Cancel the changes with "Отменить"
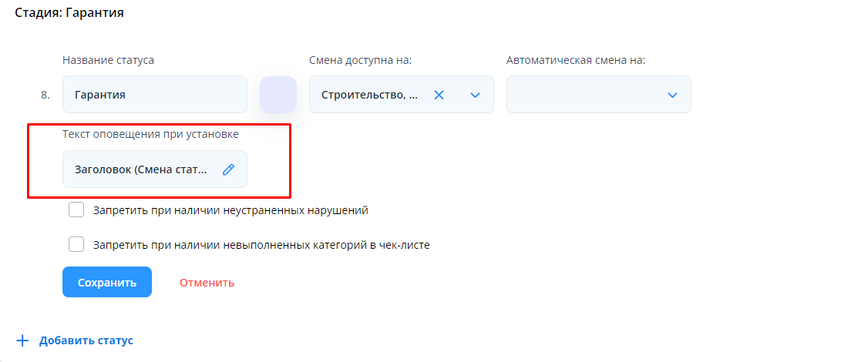This screenshot has height=362, width=868. point(207,283)
